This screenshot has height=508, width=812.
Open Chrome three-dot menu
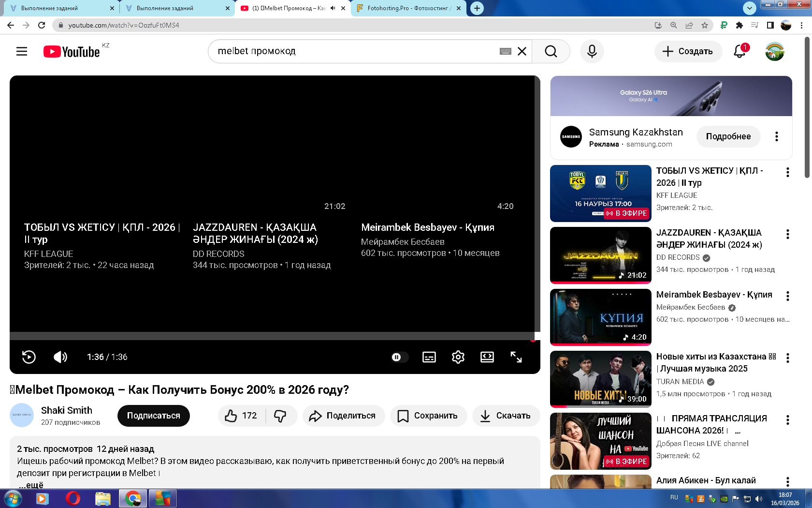tap(802, 25)
